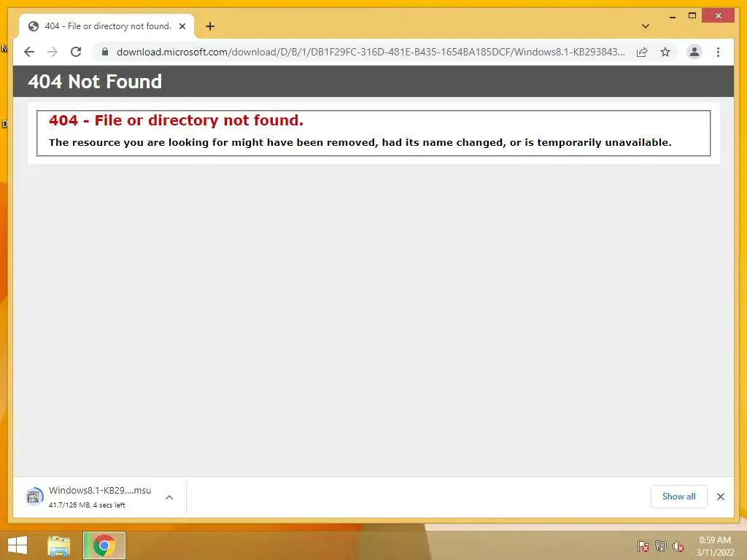This screenshot has width=747, height=560.
Task: Share this page using share icon
Action: point(642,52)
